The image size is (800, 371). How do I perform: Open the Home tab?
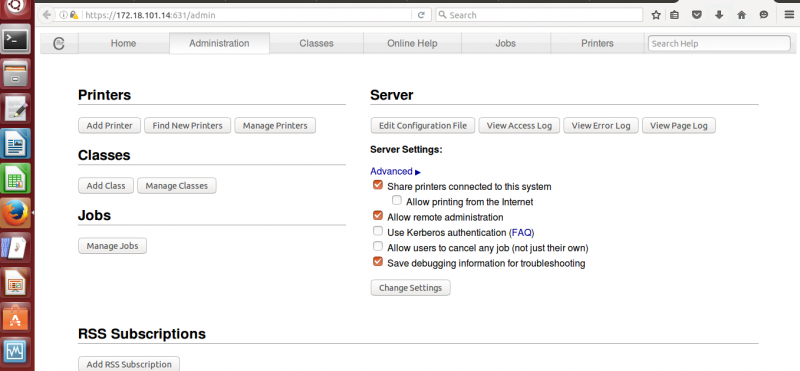pos(123,43)
